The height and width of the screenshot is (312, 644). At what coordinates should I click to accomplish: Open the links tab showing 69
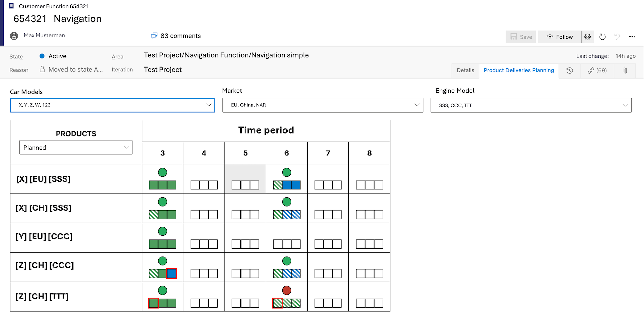coord(597,71)
